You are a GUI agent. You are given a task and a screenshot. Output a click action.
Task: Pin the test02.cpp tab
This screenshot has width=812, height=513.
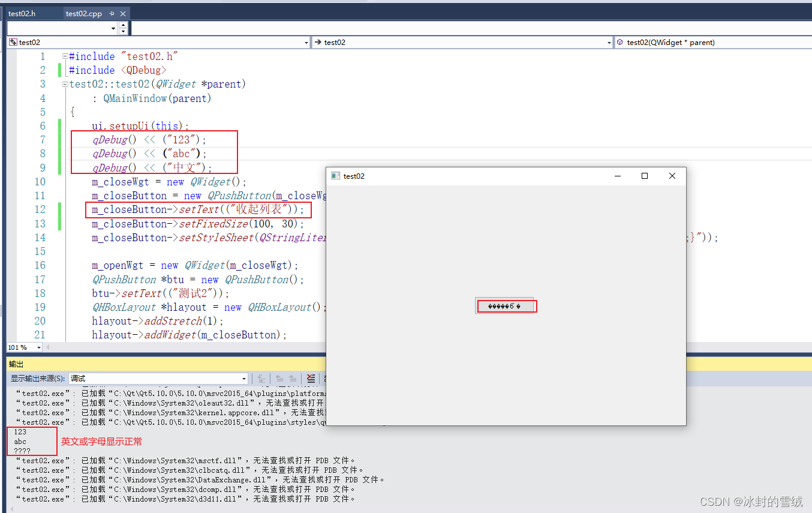[112, 13]
